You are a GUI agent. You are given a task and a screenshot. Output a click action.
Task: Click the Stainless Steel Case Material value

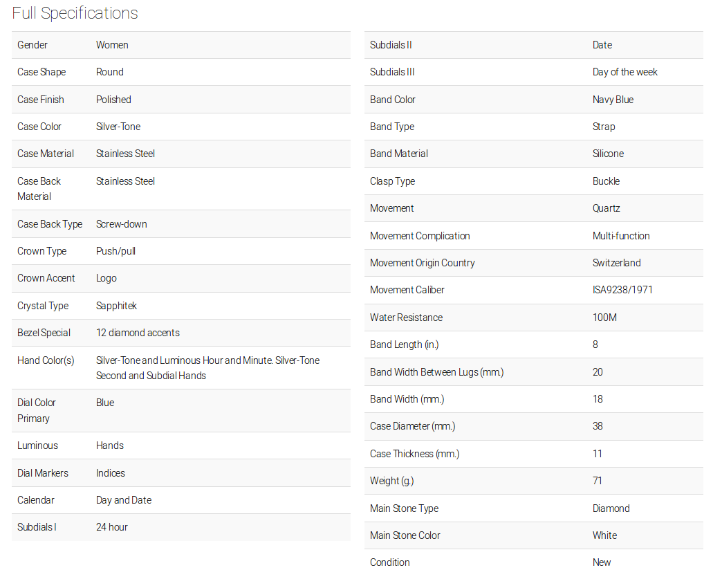coord(125,154)
